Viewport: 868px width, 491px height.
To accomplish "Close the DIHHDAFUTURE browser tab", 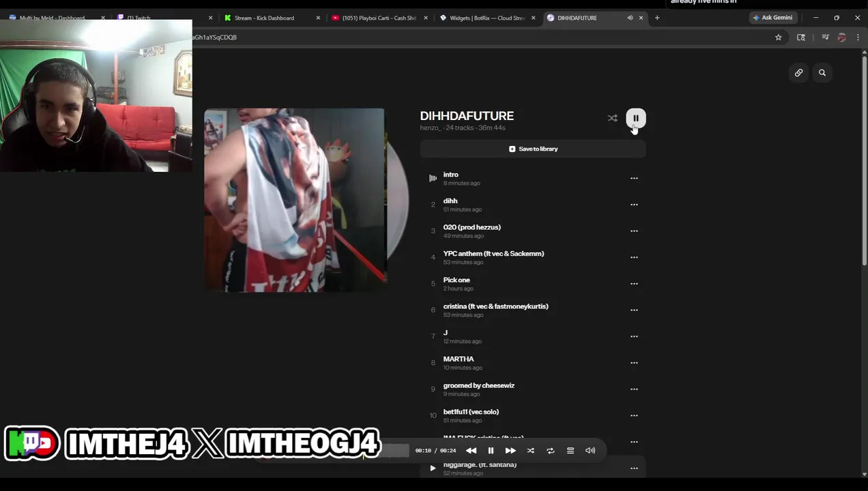I will click(x=641, y=18).
